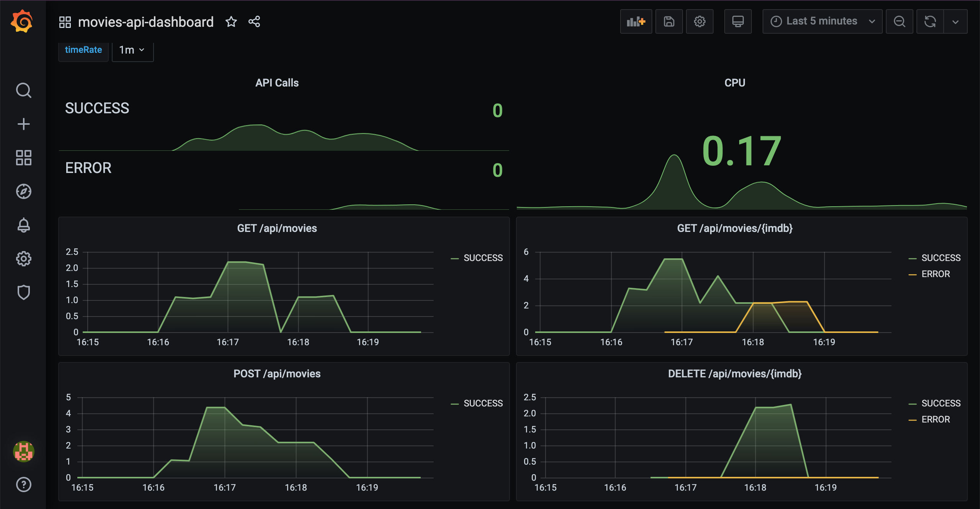Toggle the ERROR series in the DELETE panel legend

click(x=936, y=419)
